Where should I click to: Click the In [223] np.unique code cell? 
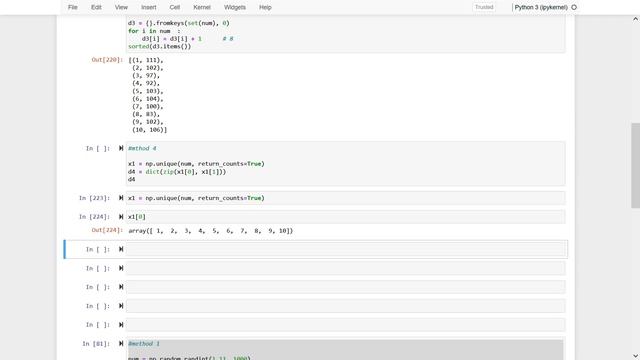[346, 198]
